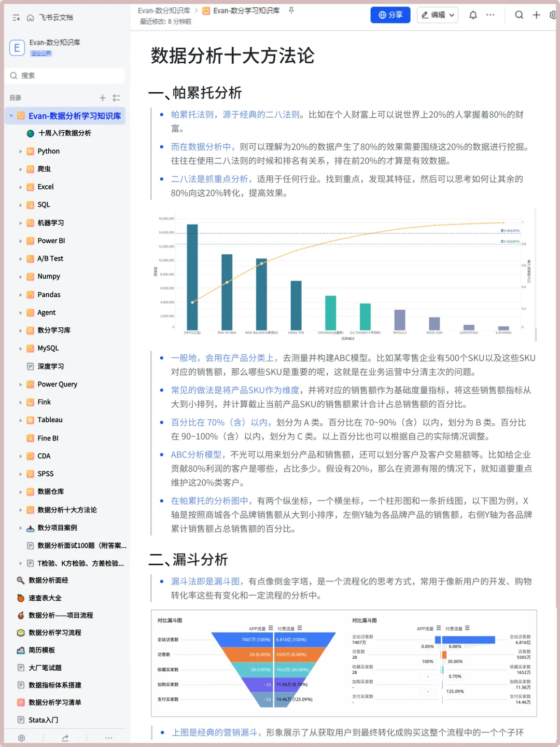The height and width of the screenshot is (747, 560).
Task: Open the globe icon for 十周入行数据分析
Action: (x=31, y=133)
